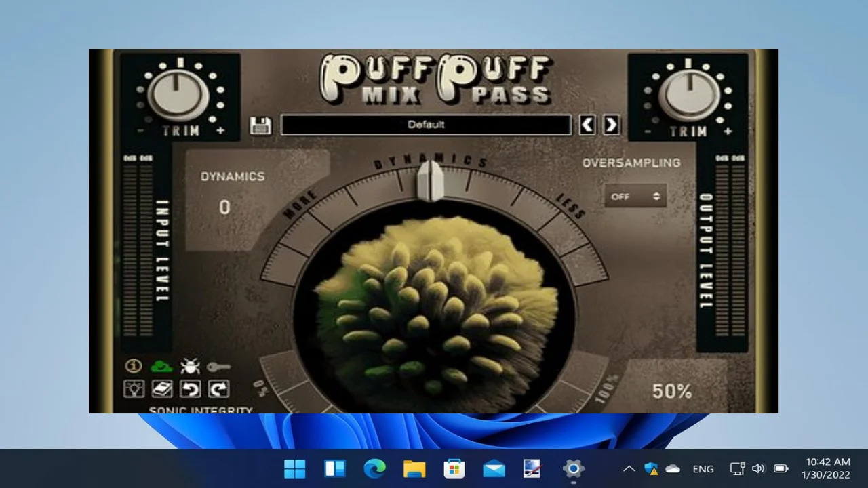
Task: Click the network tray icon
Action: click(x=737, y=468)
